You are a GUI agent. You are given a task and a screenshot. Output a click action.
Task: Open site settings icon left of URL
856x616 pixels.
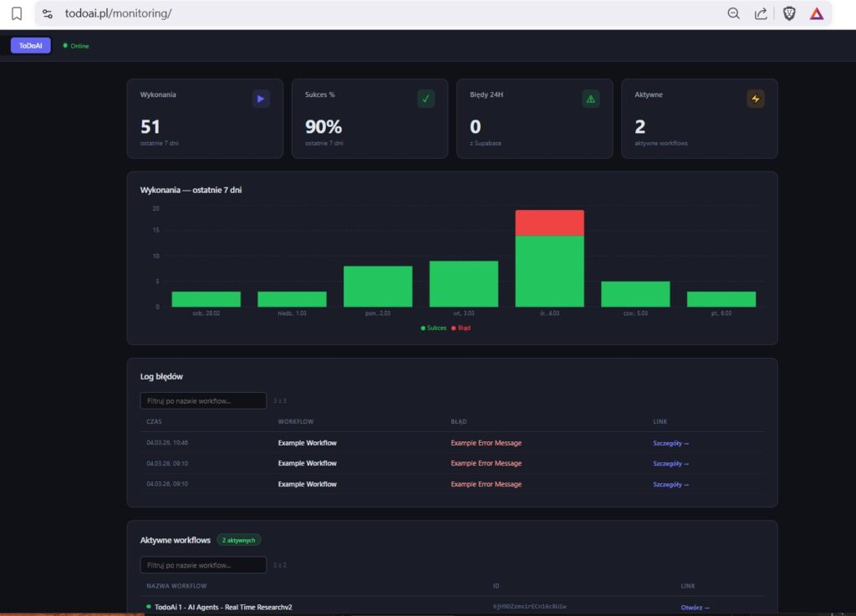point(48,13)
